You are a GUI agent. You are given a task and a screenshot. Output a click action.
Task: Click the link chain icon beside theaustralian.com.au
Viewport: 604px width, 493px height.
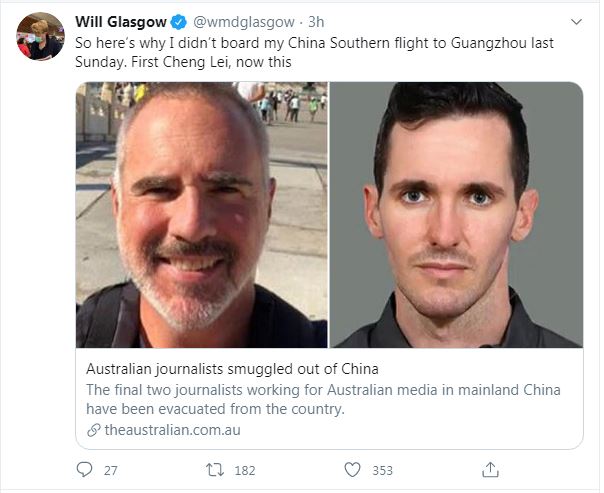(x=94, y=430)
